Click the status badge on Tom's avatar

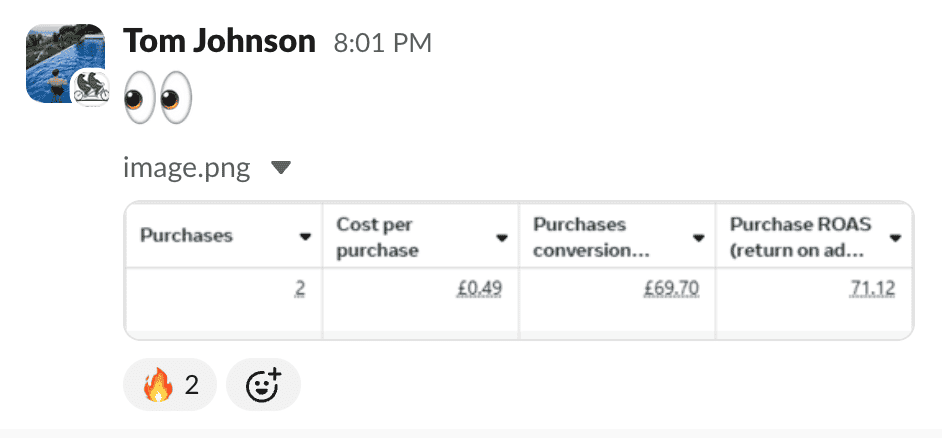(x=90, y=87)
